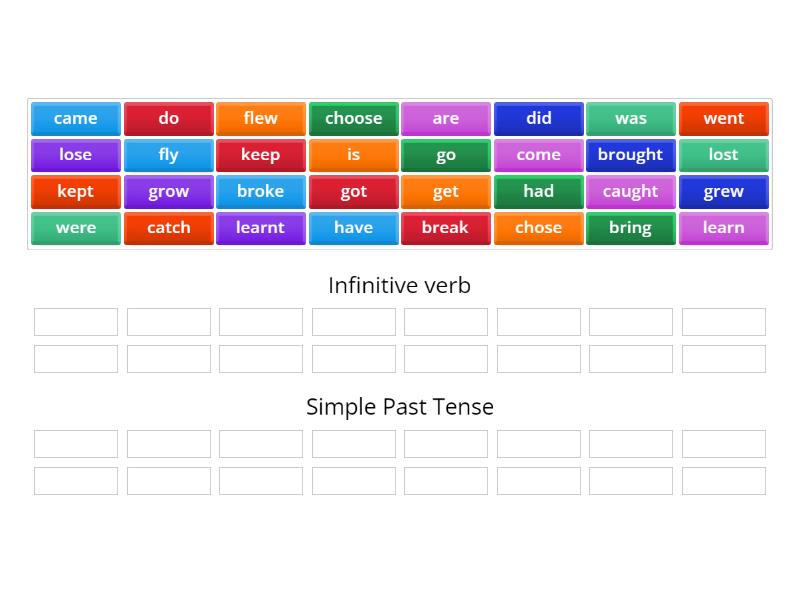Select the green 'choose' tile
The image size is (800, 600).
point(354,119)
